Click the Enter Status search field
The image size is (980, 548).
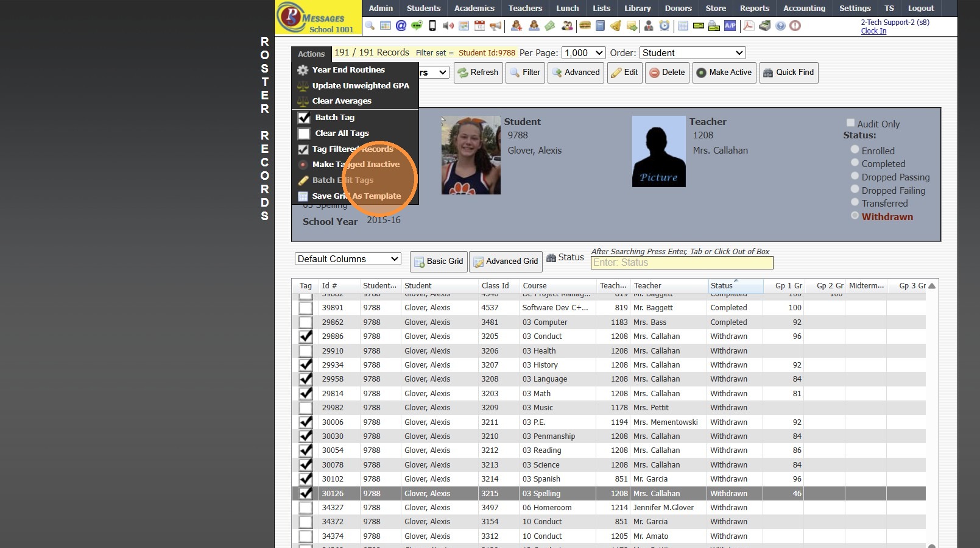pos(682,263)
